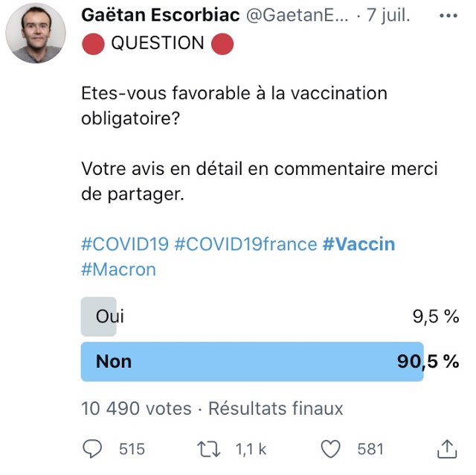Click the 581 likes count
Viewport: 476px width, 475px height.
click(x=370, y=449)
